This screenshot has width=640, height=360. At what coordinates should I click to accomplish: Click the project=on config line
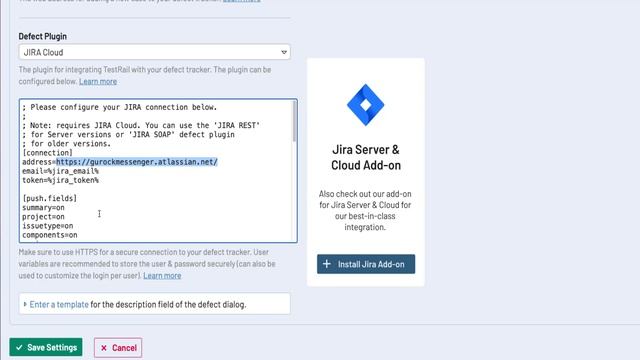click(x=43, y=217)
